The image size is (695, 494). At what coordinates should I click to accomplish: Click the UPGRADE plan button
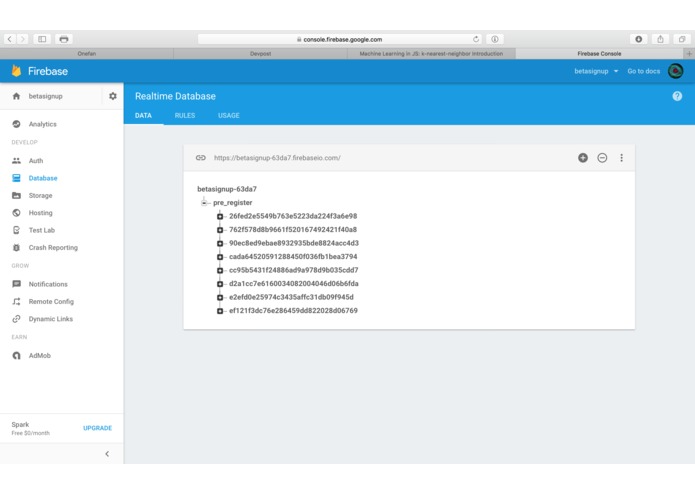click(98, 428)
